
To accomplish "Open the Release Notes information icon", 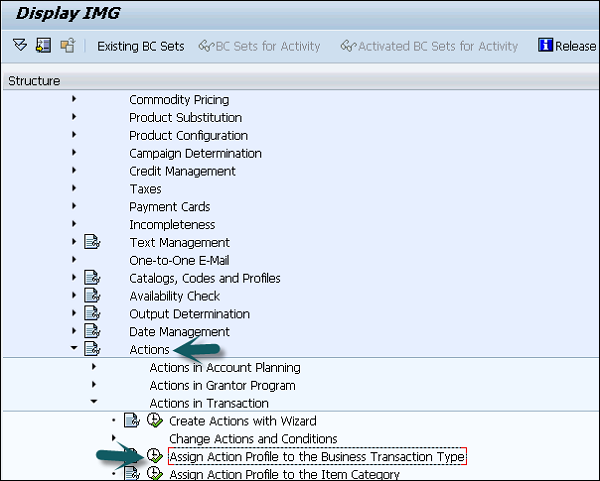I will (x=546, y=46).
